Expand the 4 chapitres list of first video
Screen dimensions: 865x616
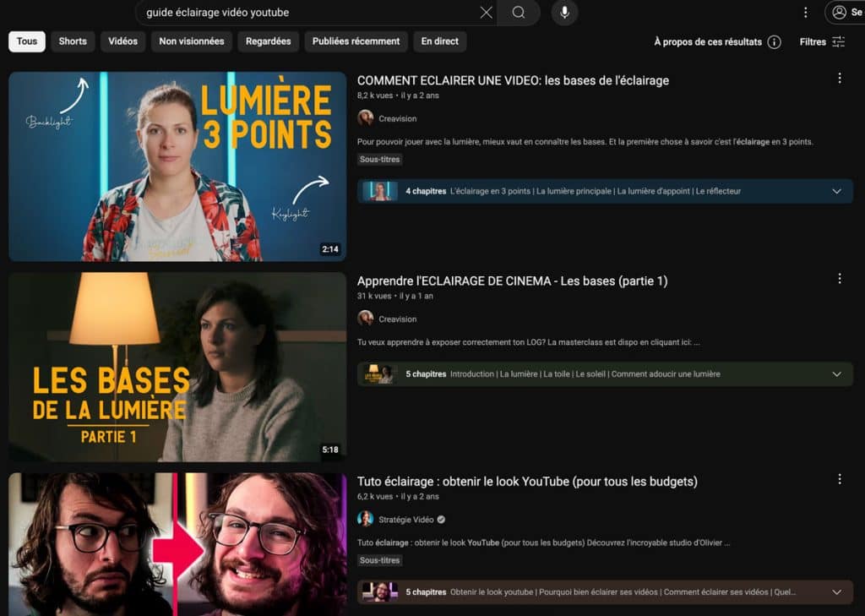click(x=836, y=191)
